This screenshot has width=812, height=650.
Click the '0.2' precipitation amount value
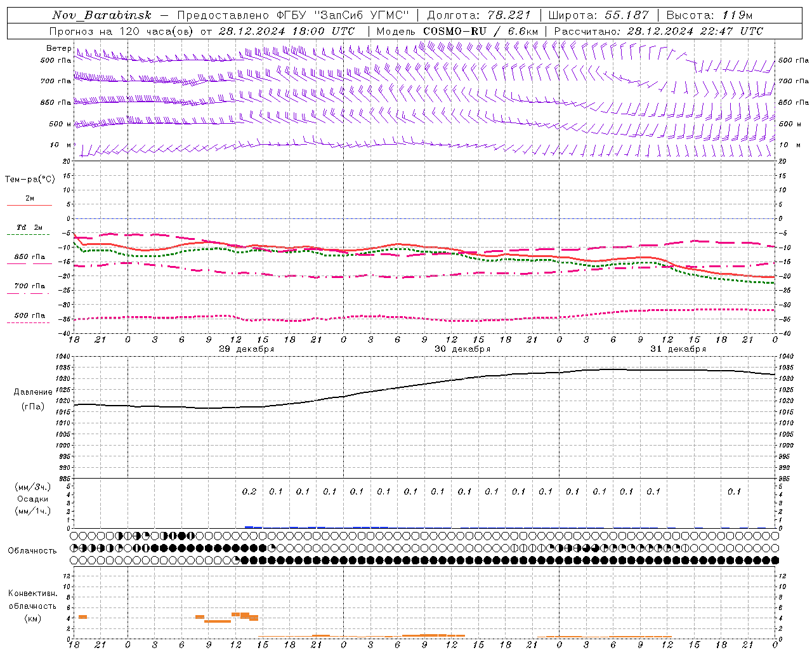(249, 492)
